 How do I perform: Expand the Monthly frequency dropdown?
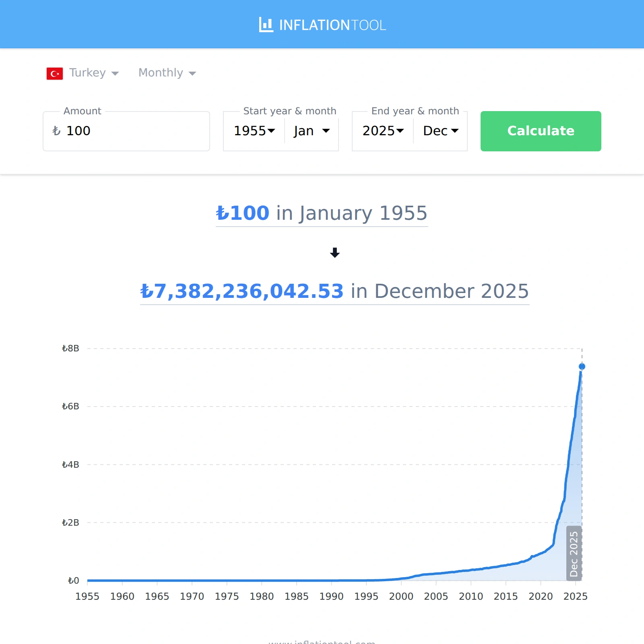(167, 73)
